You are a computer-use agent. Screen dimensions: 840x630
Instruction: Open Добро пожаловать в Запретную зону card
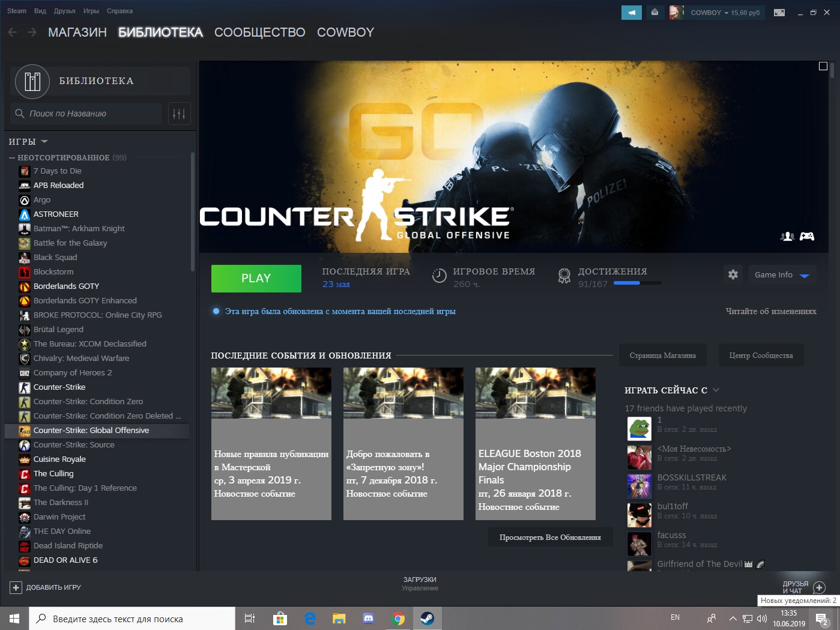click(x=403, y=444)
